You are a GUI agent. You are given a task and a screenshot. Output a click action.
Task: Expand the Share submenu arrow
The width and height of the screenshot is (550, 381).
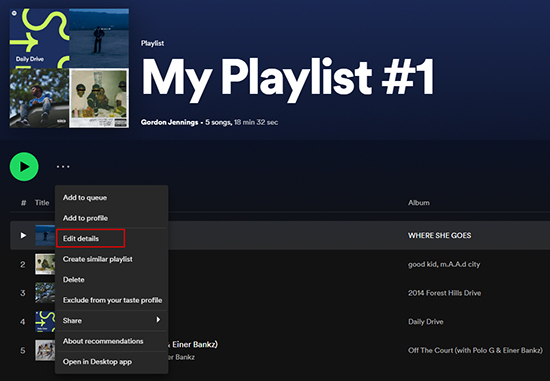tap(158, 320)
